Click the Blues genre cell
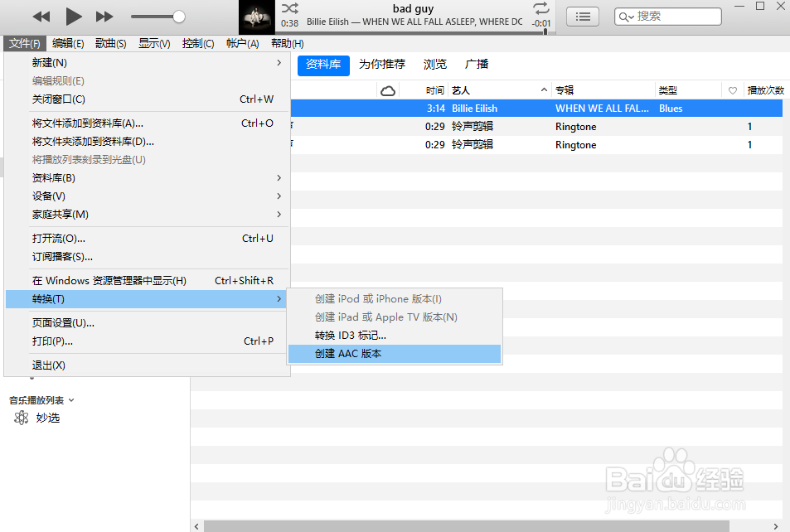The width and height of the screenshot is (790, 532). [x=671, y=109]
